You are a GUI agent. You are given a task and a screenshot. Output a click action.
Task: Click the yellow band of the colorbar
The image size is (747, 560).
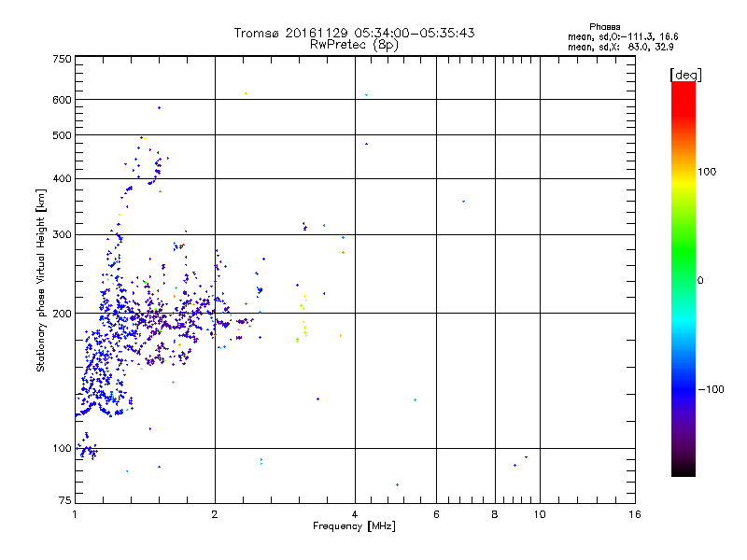point(684,183)
